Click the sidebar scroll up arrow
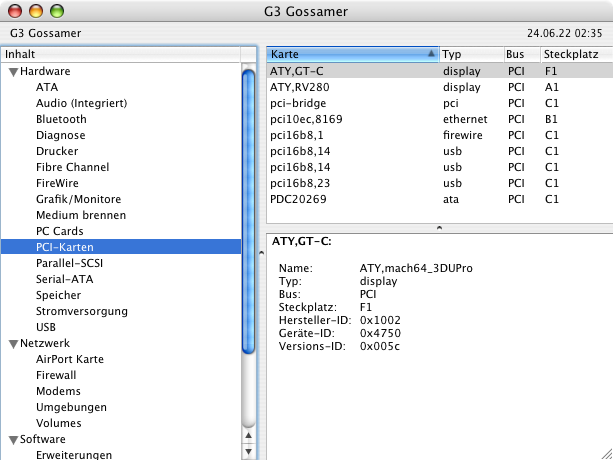This screenshot has height=460, width=613. (248, 435)
